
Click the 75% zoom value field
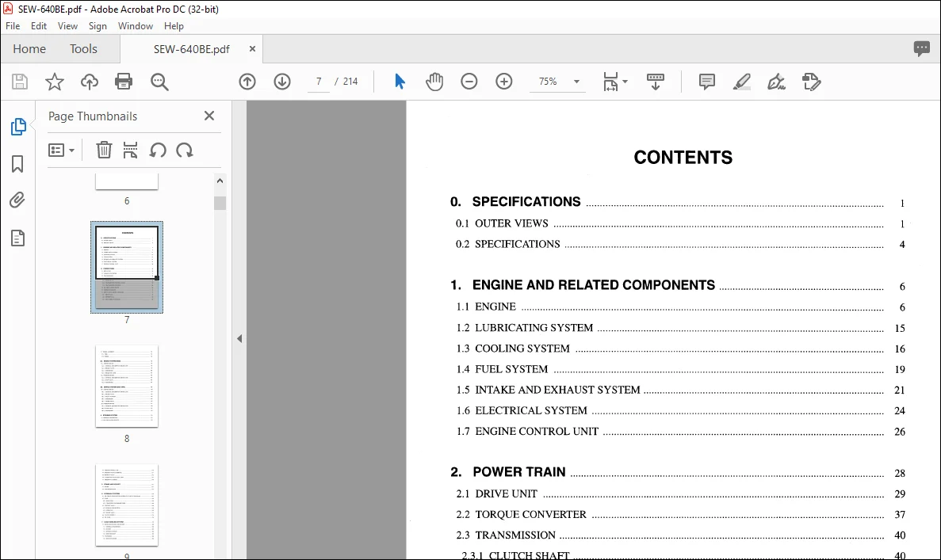pyautogui.click(x=548, y=82)
